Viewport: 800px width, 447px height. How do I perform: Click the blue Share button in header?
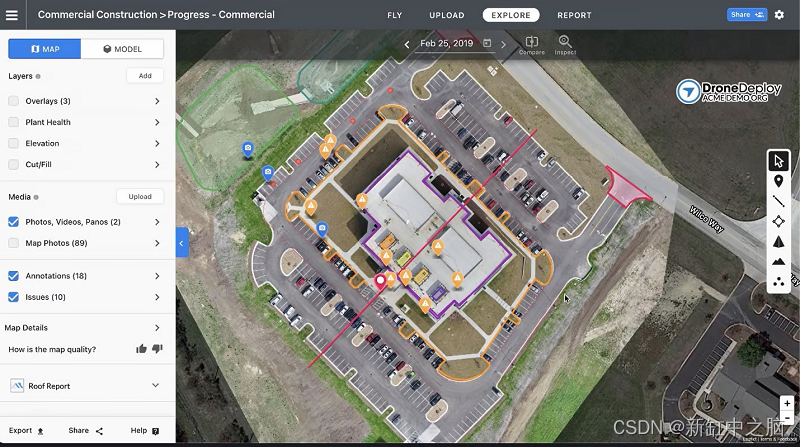tap(747, 15)
